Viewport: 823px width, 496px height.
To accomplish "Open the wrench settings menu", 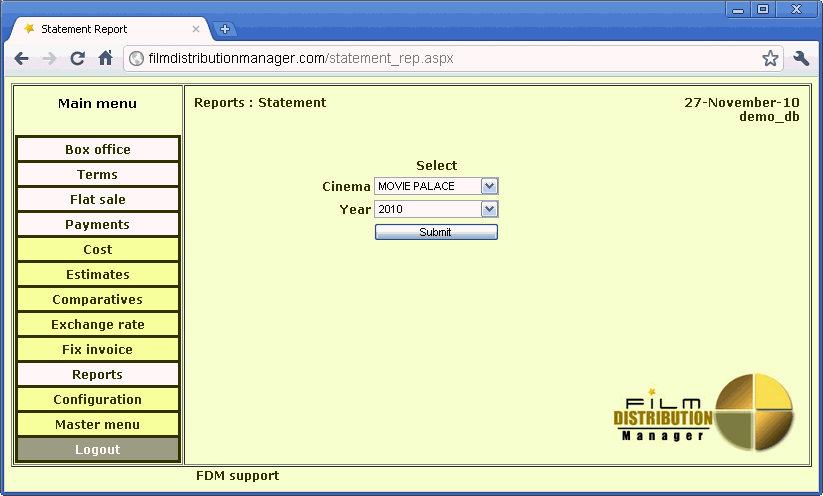I will click(x=801, y=59).
